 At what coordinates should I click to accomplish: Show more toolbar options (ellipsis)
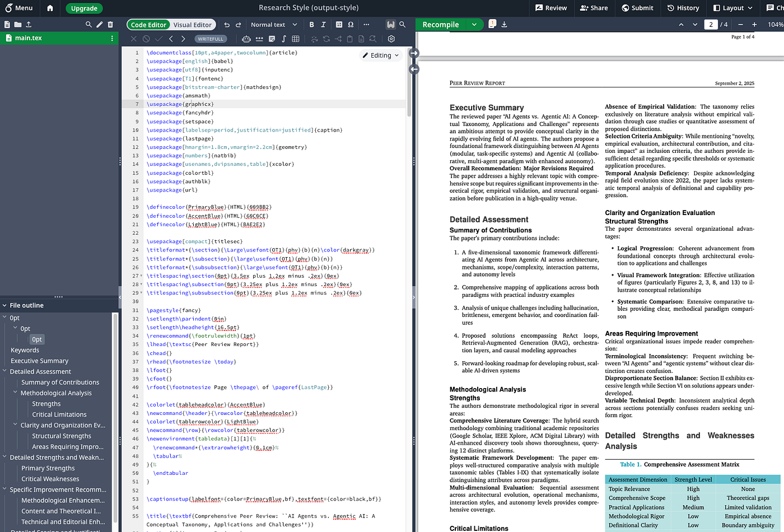366,25
